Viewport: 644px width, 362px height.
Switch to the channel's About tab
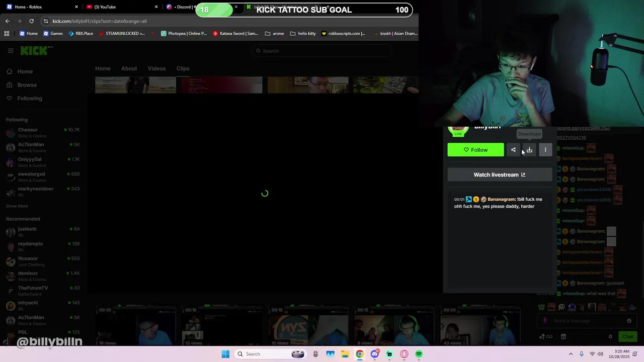point(129,68)
